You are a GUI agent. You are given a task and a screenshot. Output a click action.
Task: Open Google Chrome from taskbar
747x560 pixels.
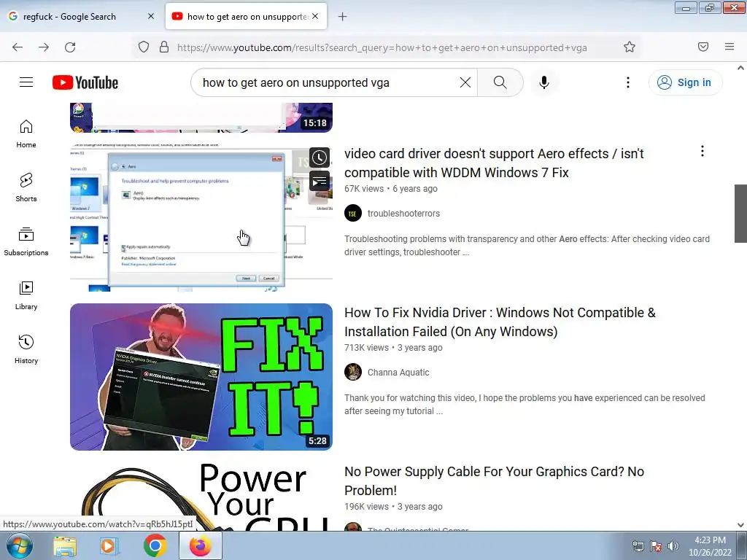155,546
